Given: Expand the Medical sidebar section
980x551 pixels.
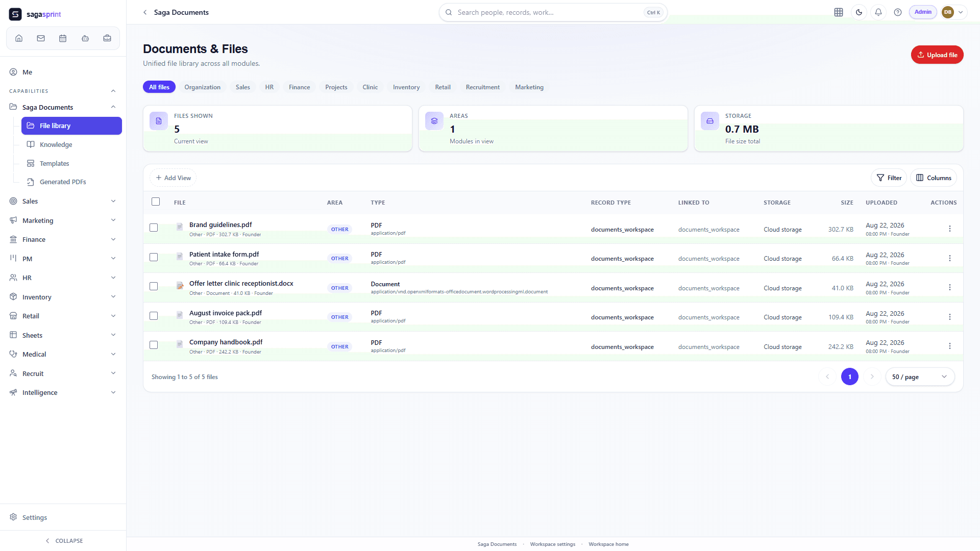Looking at the screenshot, I should click(113, 354).
